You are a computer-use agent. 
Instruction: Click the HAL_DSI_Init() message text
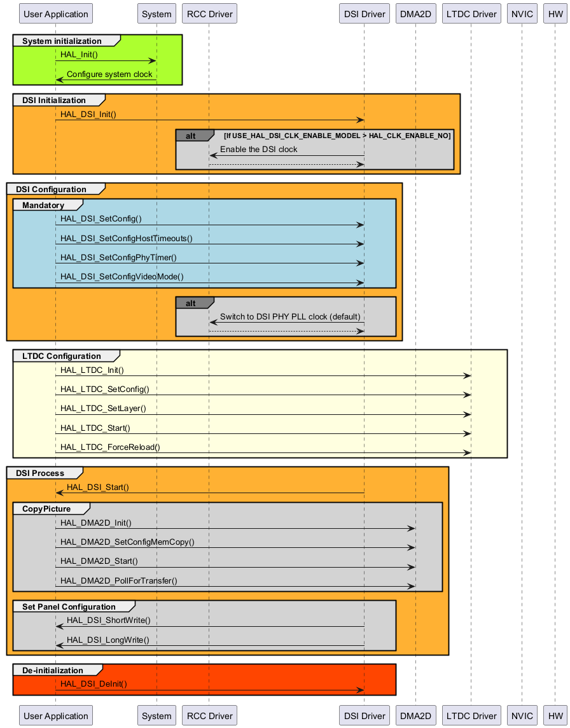[88, 114]
